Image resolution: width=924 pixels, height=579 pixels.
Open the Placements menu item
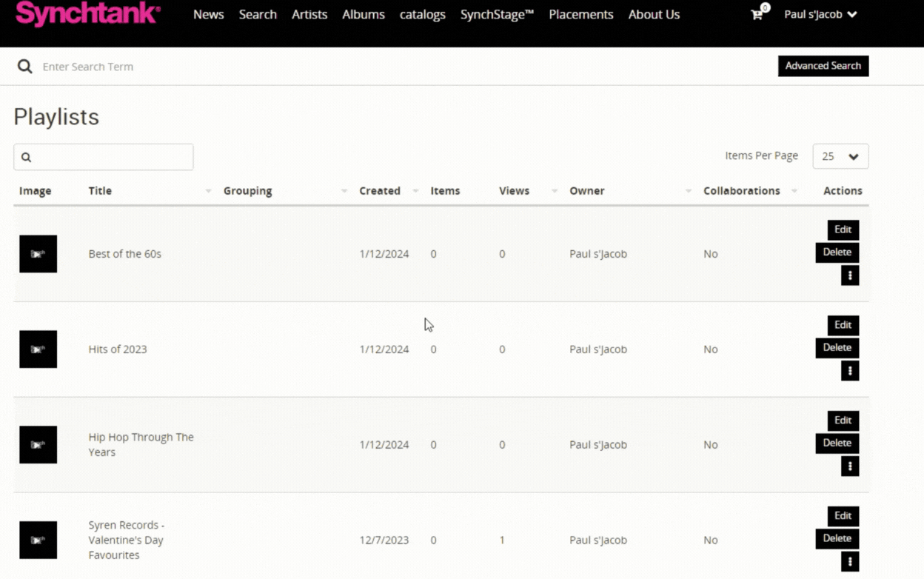580,14
